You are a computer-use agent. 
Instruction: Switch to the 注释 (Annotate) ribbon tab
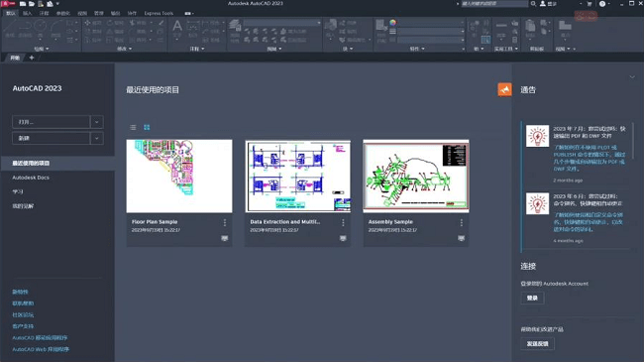44,13
